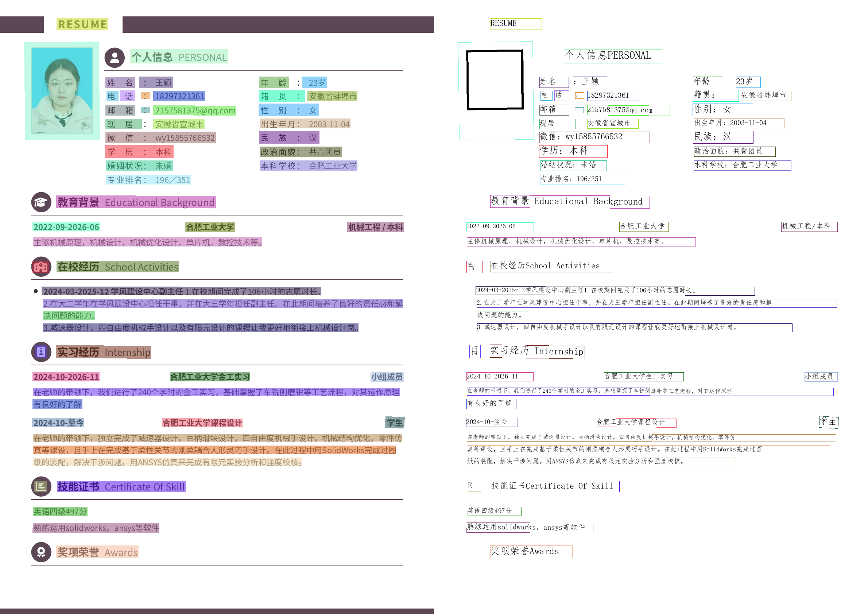Click the award ribbon icon beside Awards
Viewport: 868px width, 614px height.
pos(41,552)
